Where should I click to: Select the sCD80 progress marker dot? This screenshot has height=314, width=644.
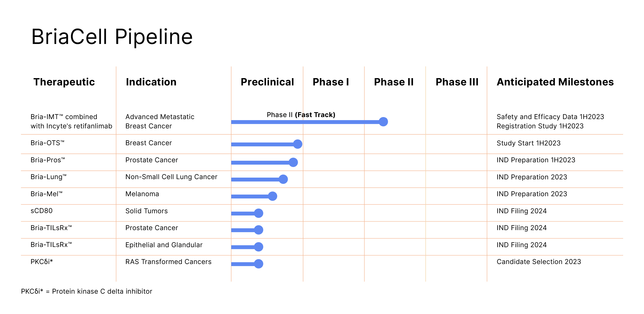click(x=258, y=213)
